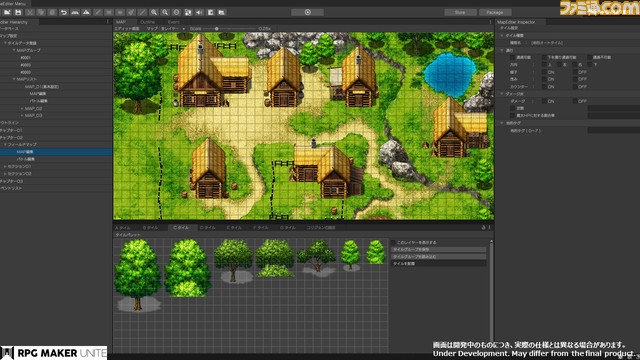Collapse the 通行 inspector section

(x=502, y=50)
